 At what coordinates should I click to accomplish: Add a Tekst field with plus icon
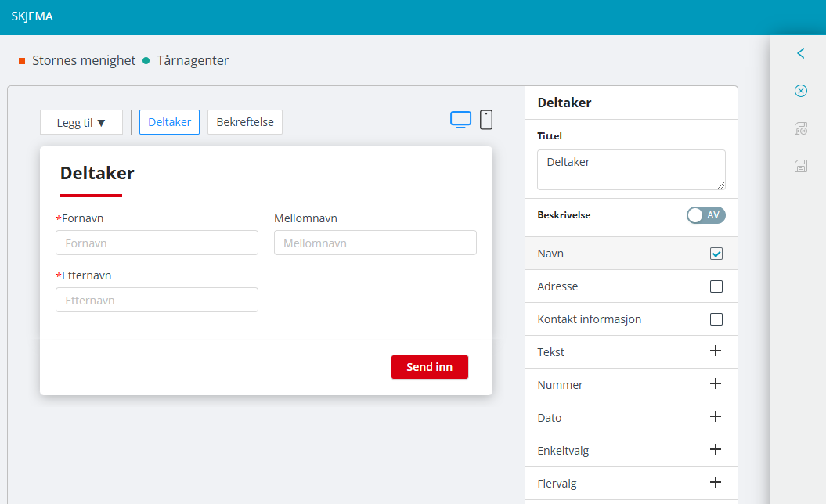[x=715, y=351]
